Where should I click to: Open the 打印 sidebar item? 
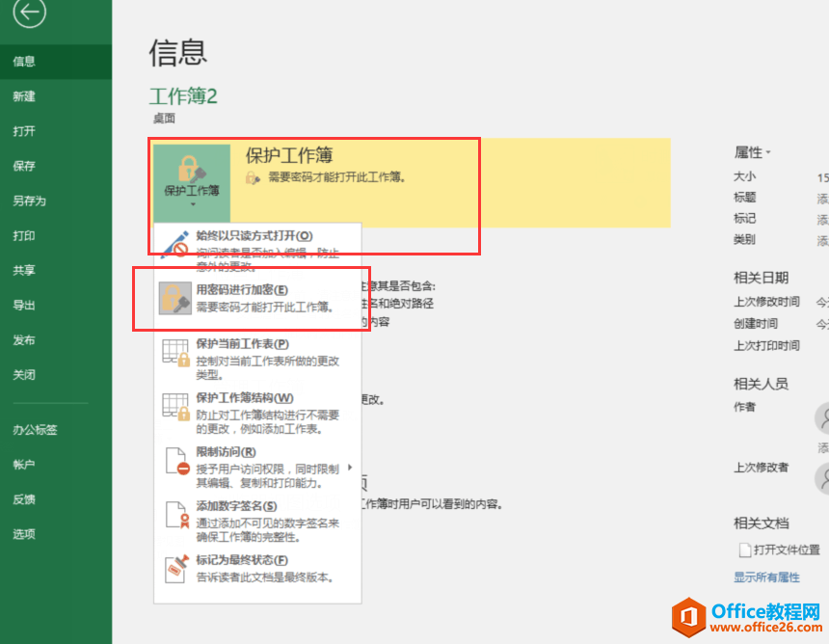24,236
